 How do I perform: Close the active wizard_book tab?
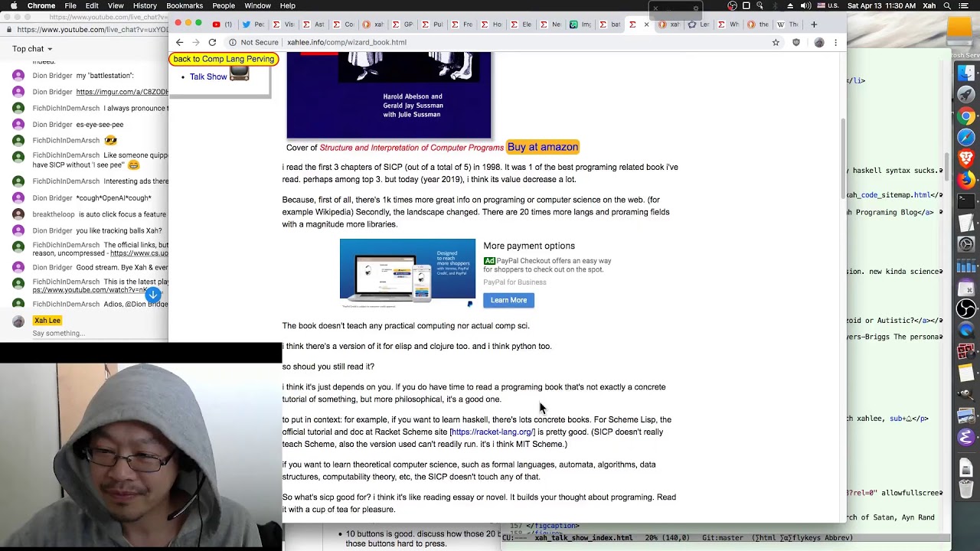(x=646, y=24)
